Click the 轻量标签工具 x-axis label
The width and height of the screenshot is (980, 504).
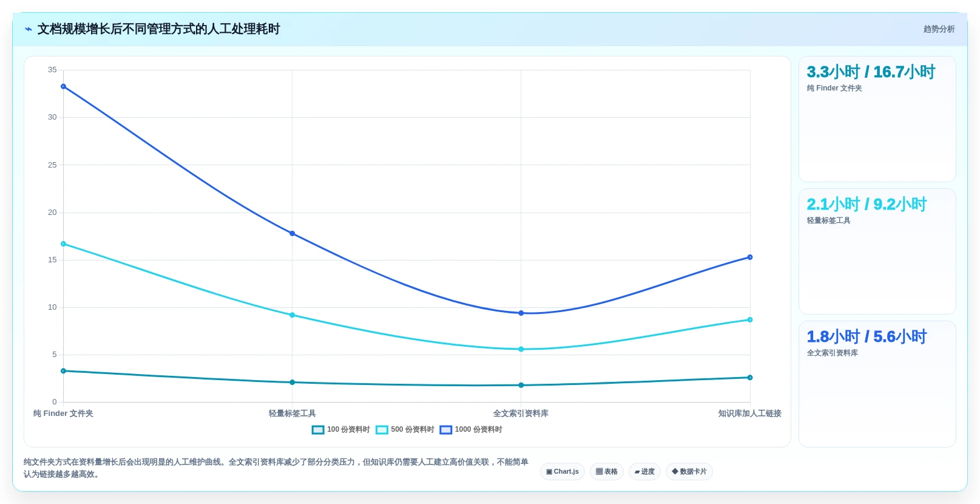(x=292, y=414)
